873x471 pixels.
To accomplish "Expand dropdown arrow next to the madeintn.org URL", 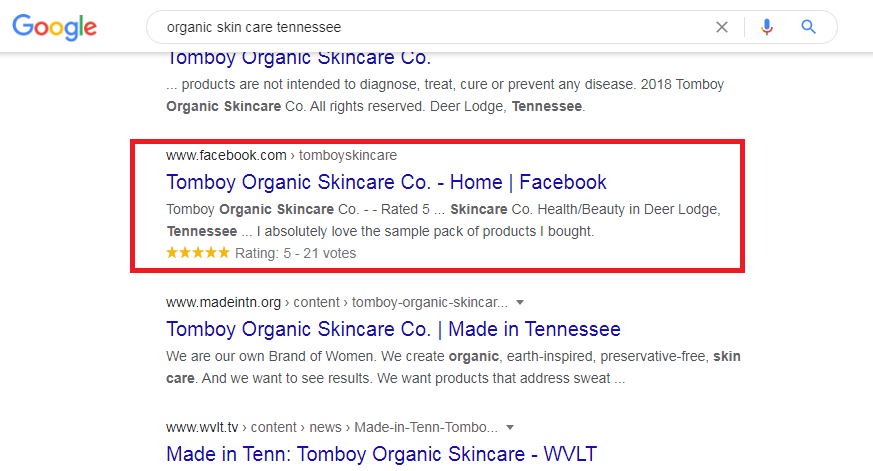I will click(x=520, y=302).
